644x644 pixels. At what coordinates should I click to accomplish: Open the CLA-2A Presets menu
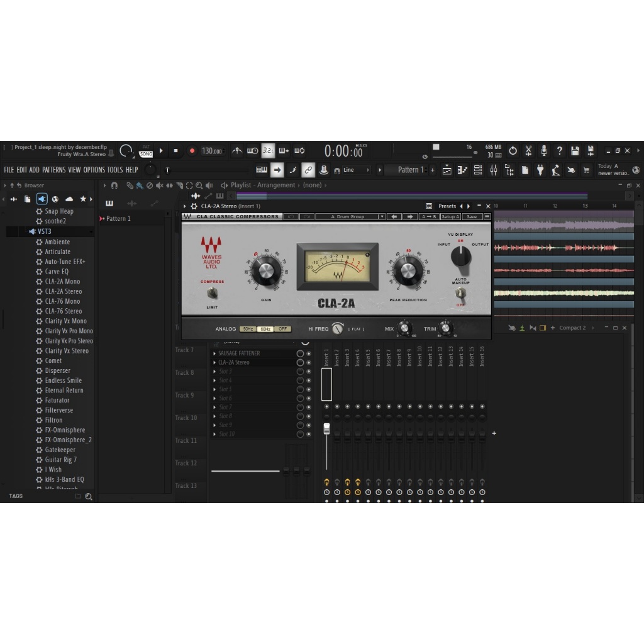pos(447,206)
